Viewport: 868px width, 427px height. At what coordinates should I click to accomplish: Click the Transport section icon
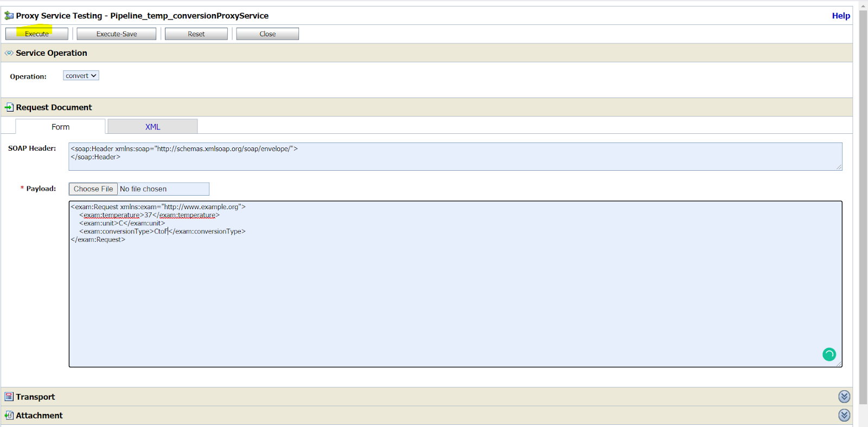(x=9, y=397)
